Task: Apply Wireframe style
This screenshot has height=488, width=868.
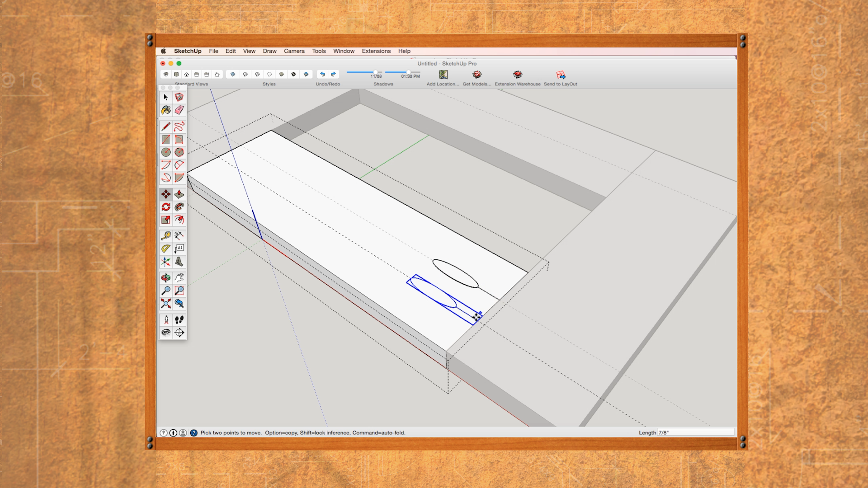Action: point(257,74)
